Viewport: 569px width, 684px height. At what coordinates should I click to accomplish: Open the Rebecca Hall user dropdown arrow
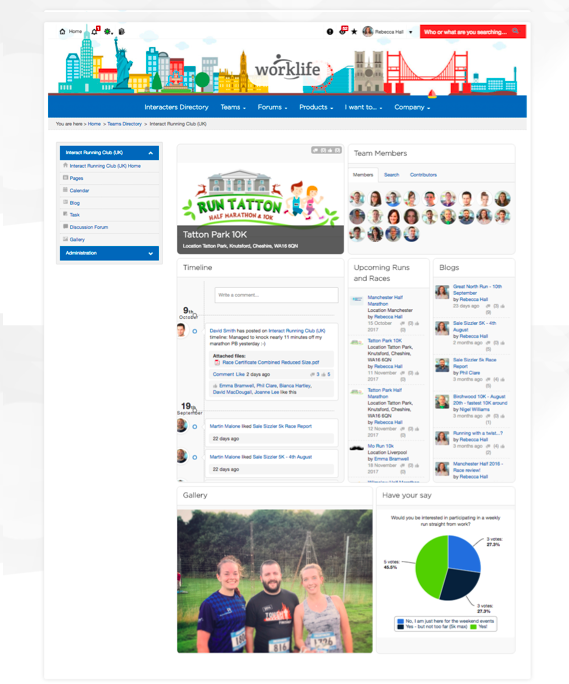pyautogui.click(x=411, y=32)
